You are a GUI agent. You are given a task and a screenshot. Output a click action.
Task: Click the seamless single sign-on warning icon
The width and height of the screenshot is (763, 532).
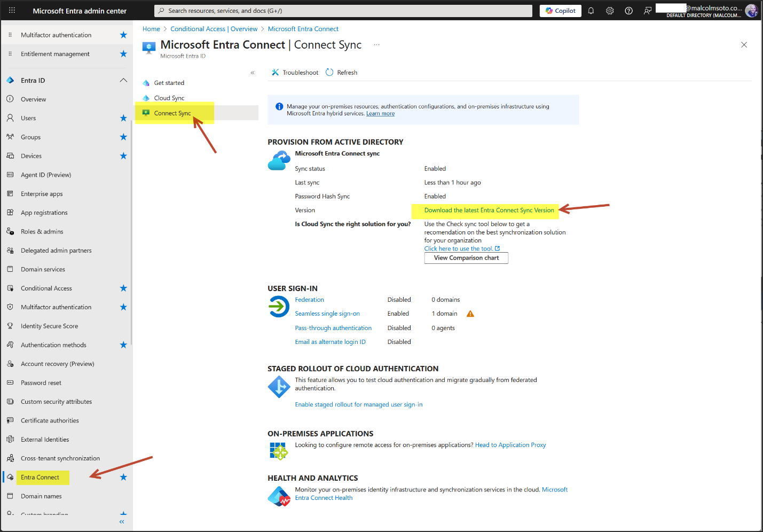tap(470, 314)
